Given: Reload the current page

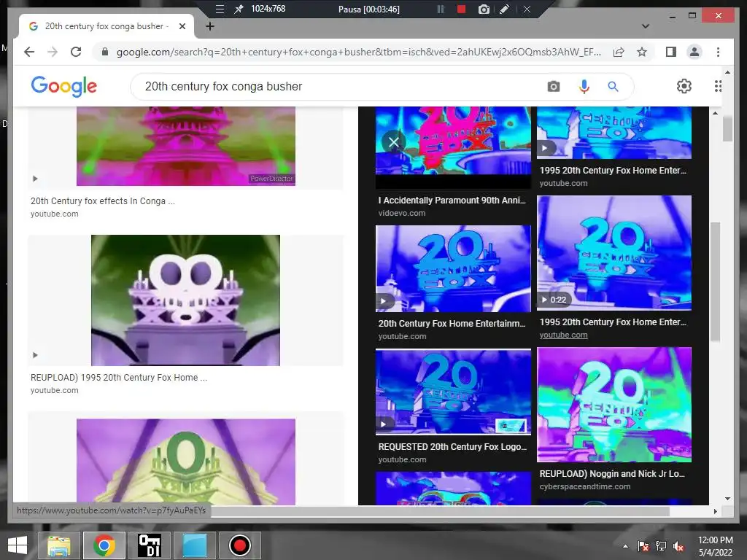Looking at the screenshot, I should [76, 52].
